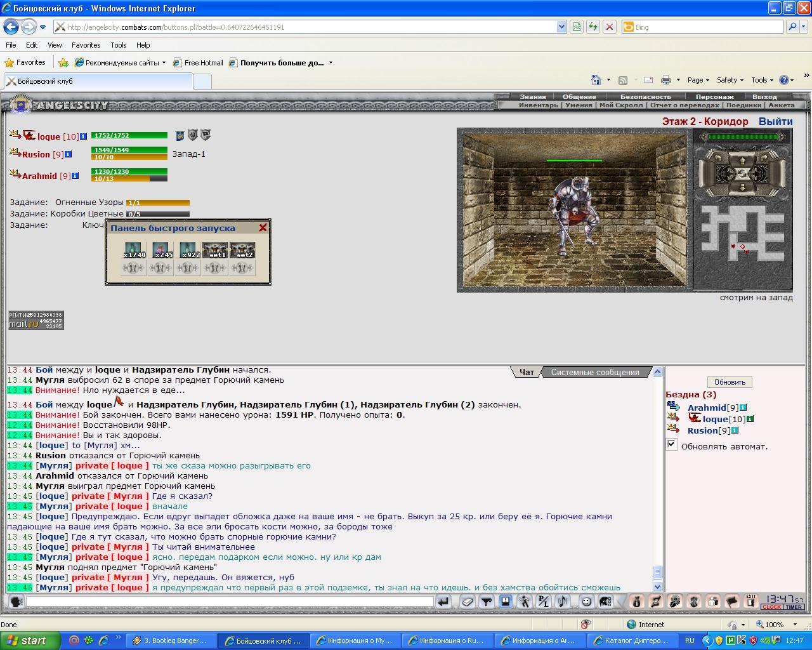This screenshot has height=650, width=812.
Task: Click the TIMER label under the clock
Action: (x=794, y=607)
